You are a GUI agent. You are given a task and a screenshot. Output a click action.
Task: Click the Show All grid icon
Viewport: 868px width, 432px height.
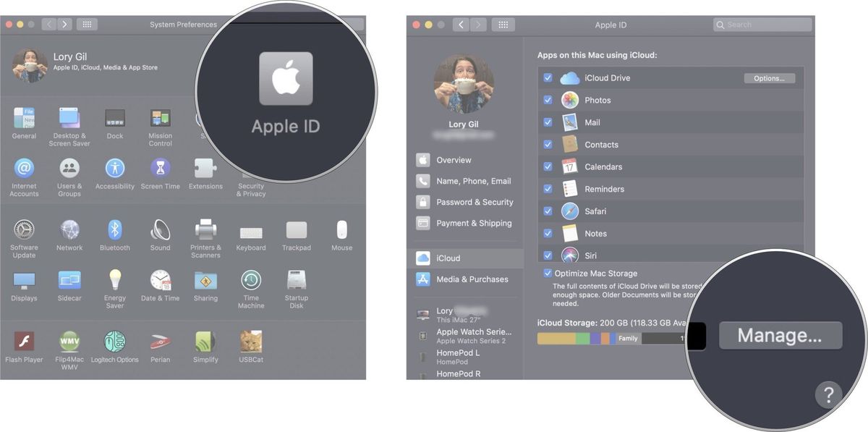pos(87,24)
